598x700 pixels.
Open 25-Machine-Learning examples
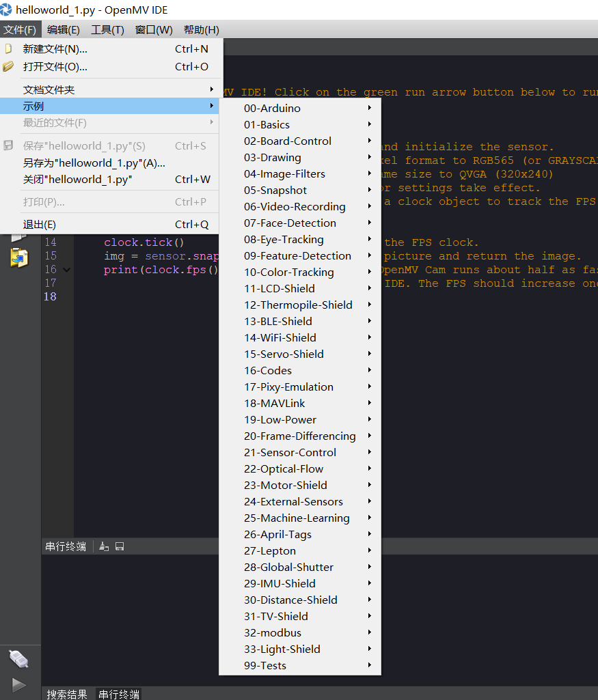pyautogui.click(x=300, y=518)
